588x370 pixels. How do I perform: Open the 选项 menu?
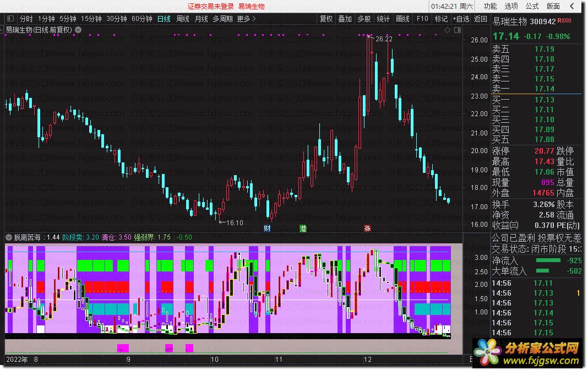coord(511,6)
